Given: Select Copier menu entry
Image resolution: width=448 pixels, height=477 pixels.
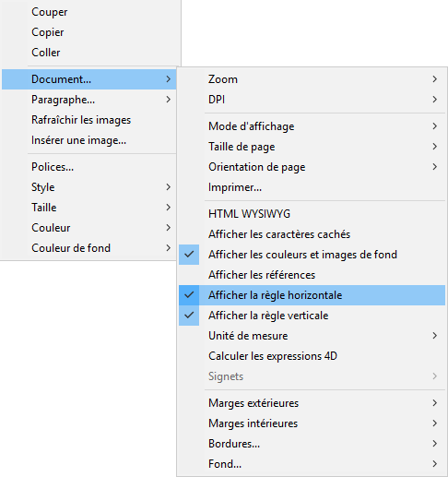Looking at the screenshot, I should 89,32.
